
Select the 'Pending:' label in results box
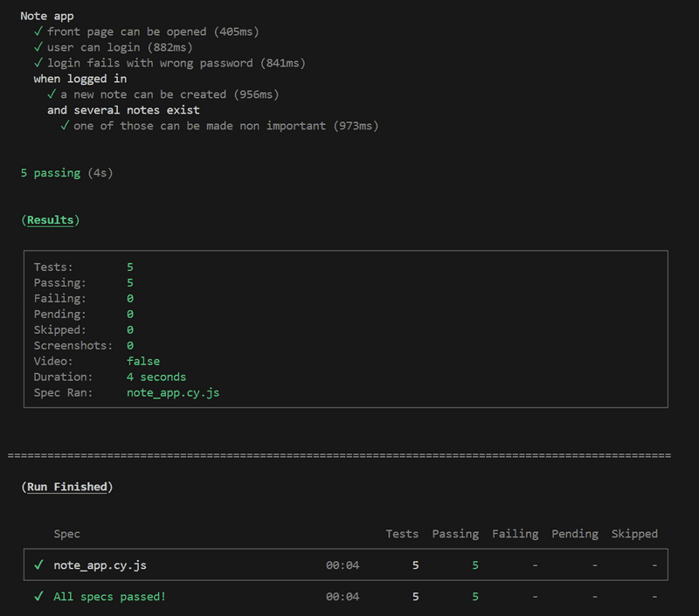coord(59,315)
